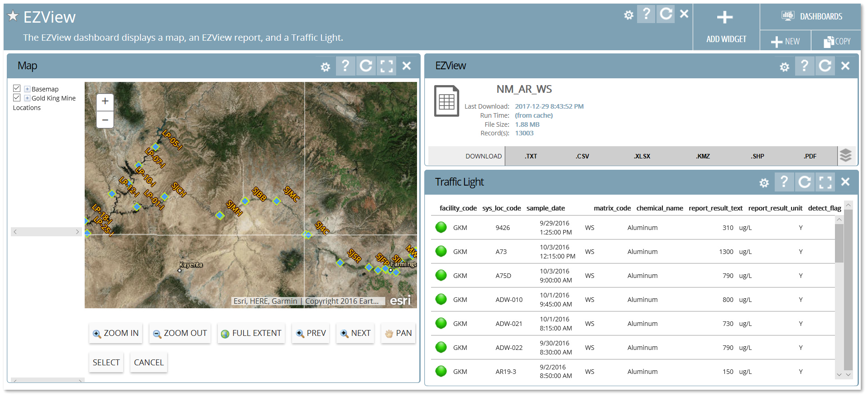
Task: Activate the PAN map tool
Action: pos(398,333)
